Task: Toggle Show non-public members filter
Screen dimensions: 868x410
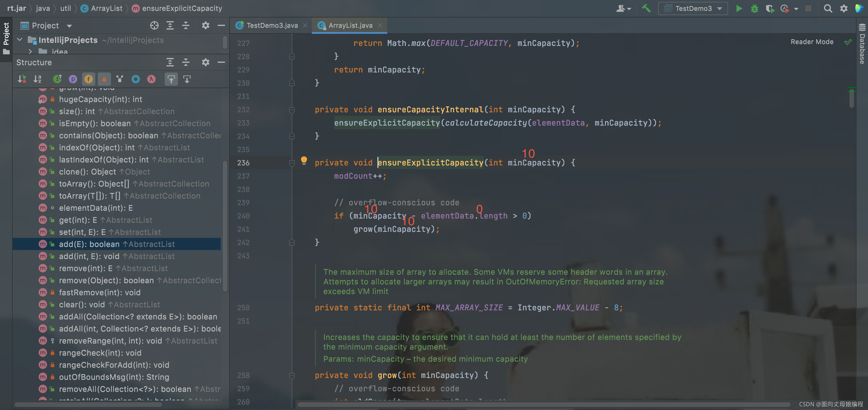Action: pos(104,79)
